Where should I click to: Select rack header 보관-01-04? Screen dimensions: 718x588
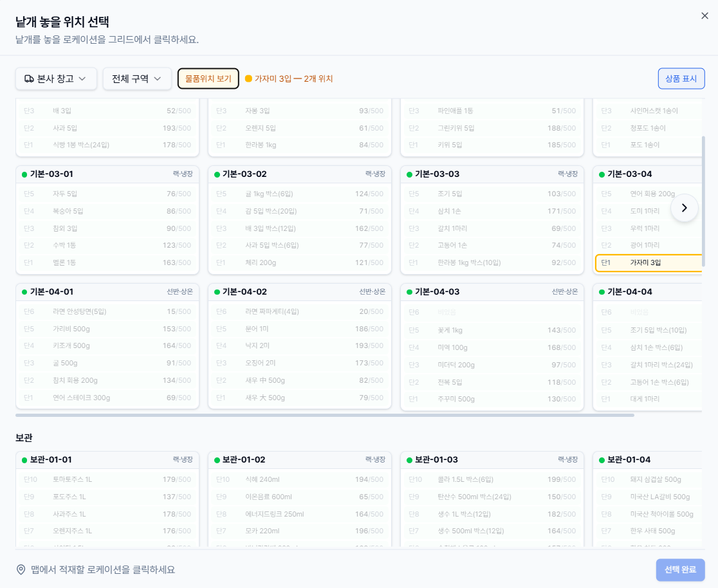647,460
